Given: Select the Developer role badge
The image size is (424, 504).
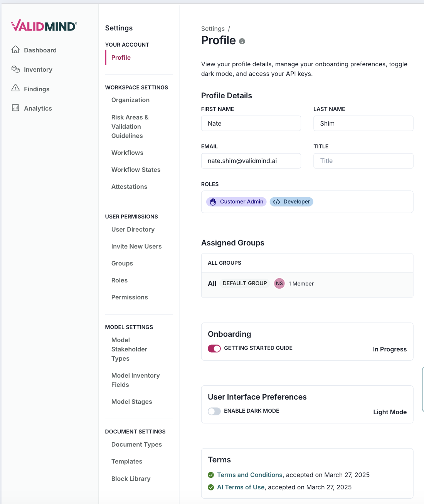Looking at the screenshot, I should (291, 202).
